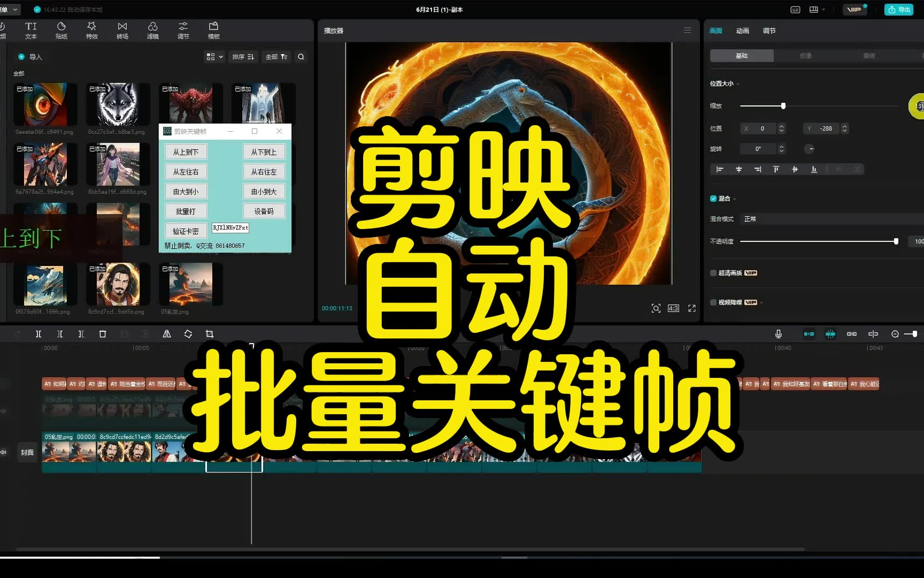Screen dimensions: 924x578
Task: Open the 混合模式 正常 dropdown
Action: (831, 219)
